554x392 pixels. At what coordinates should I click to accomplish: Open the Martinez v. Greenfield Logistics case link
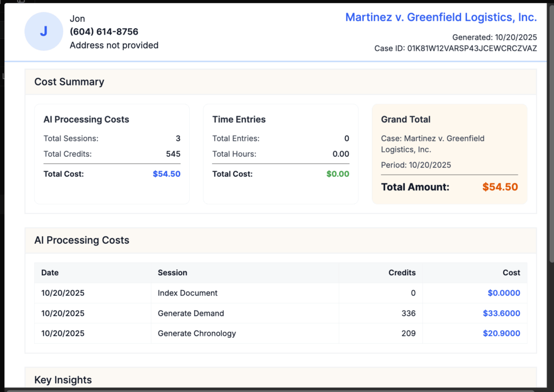(441, 17)
